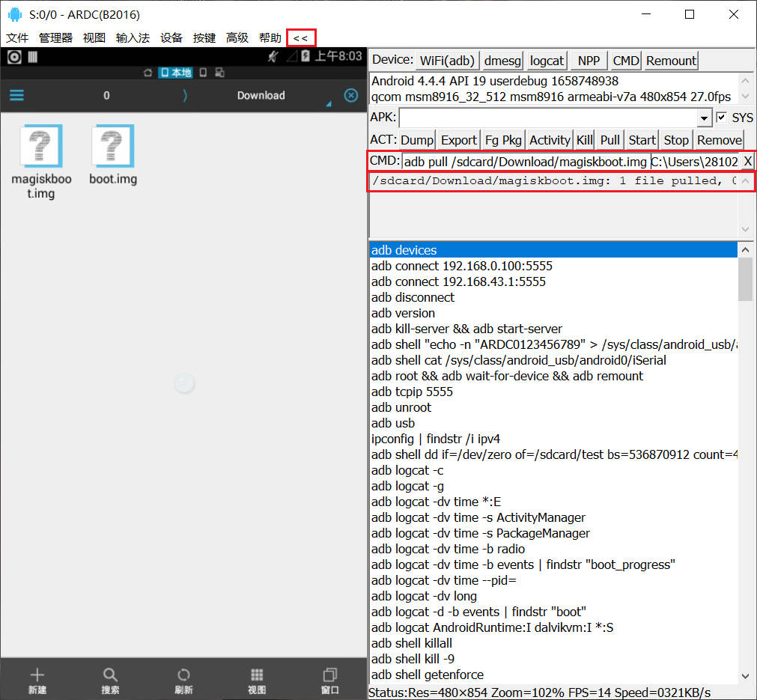The image size is (757, 700).
Task: Collapse the side panel with << button
Action: pyautogui.click(x=300, y=37)
